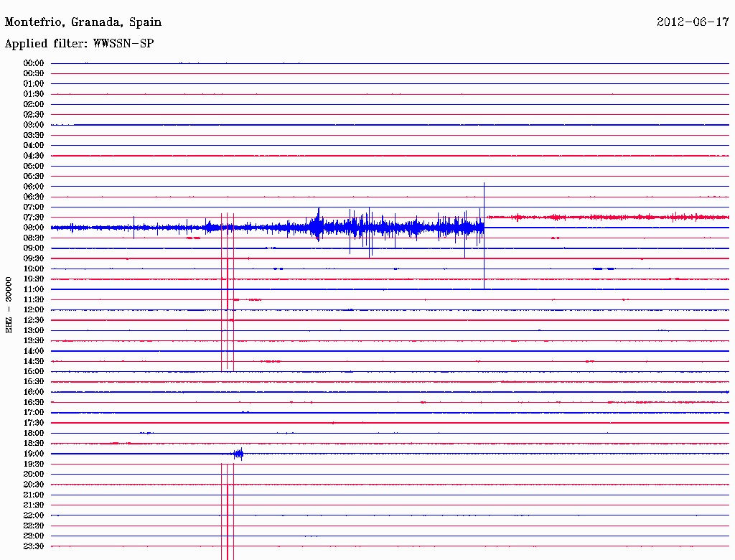
Task: Select the 01:30 time label
Action: click(34, 94)
